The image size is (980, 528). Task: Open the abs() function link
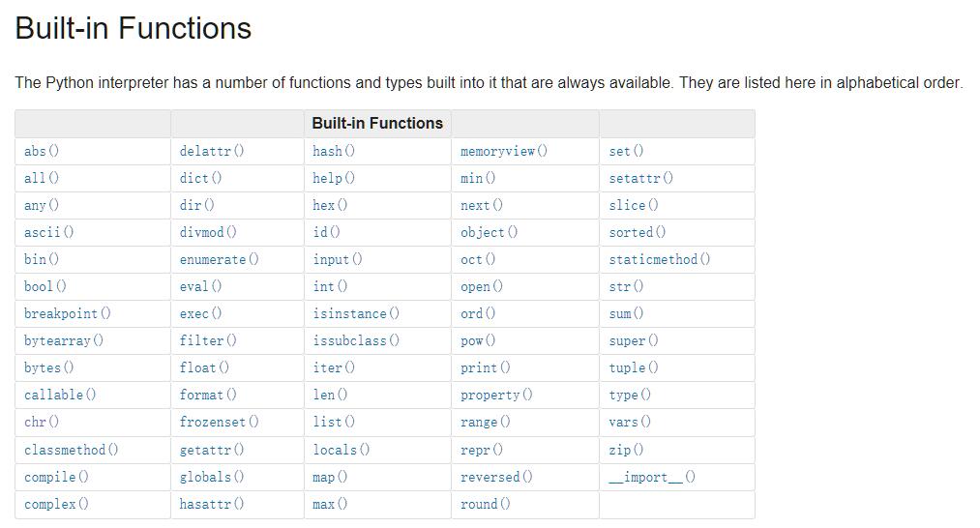(x=42, y=151)
